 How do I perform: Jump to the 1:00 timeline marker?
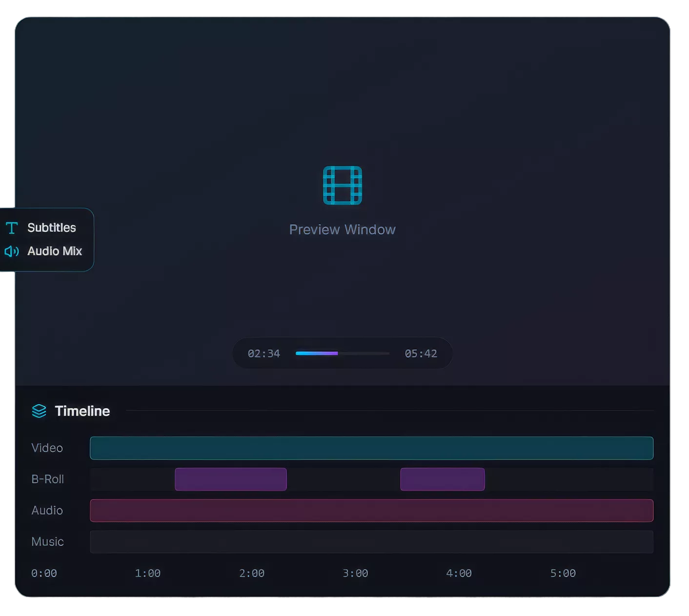click(x=147, y=574)
